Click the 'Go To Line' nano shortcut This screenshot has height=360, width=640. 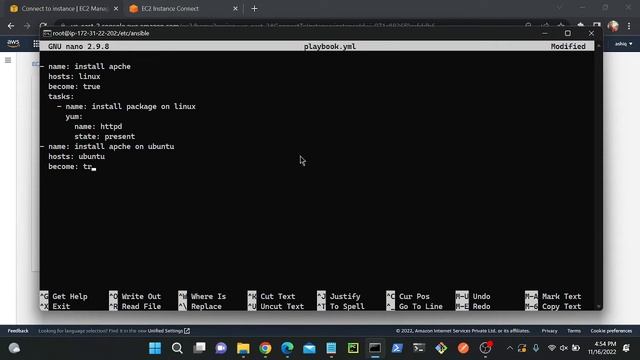(x=415, y=307)
